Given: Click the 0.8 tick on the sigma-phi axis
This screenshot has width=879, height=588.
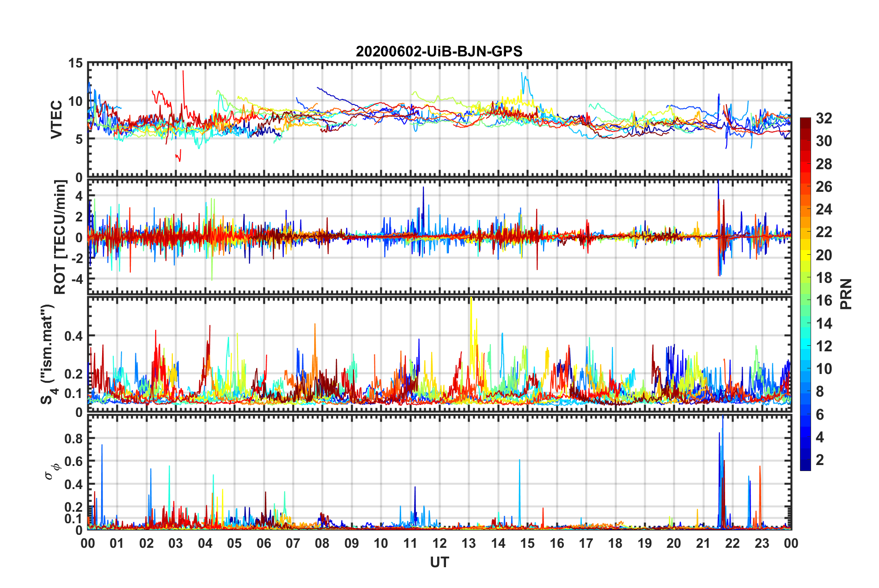Looking at the screenshot, I should click(73, 438).
